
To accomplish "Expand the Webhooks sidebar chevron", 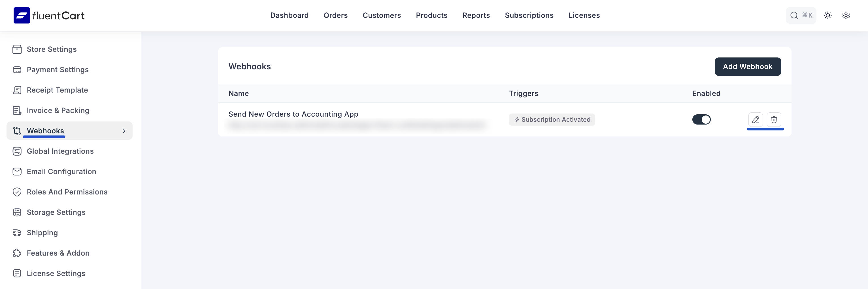I will tap(124, 131).
